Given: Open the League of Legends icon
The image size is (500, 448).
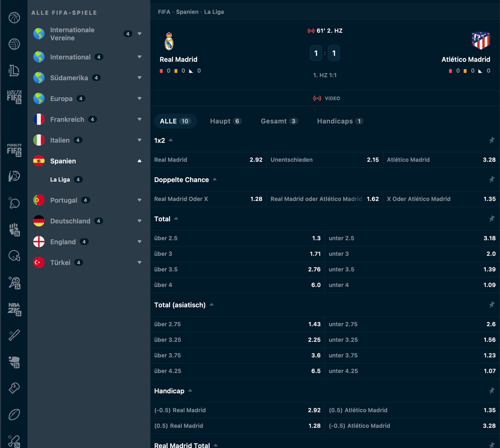Looking at the screenshot, I should (14, 70).
